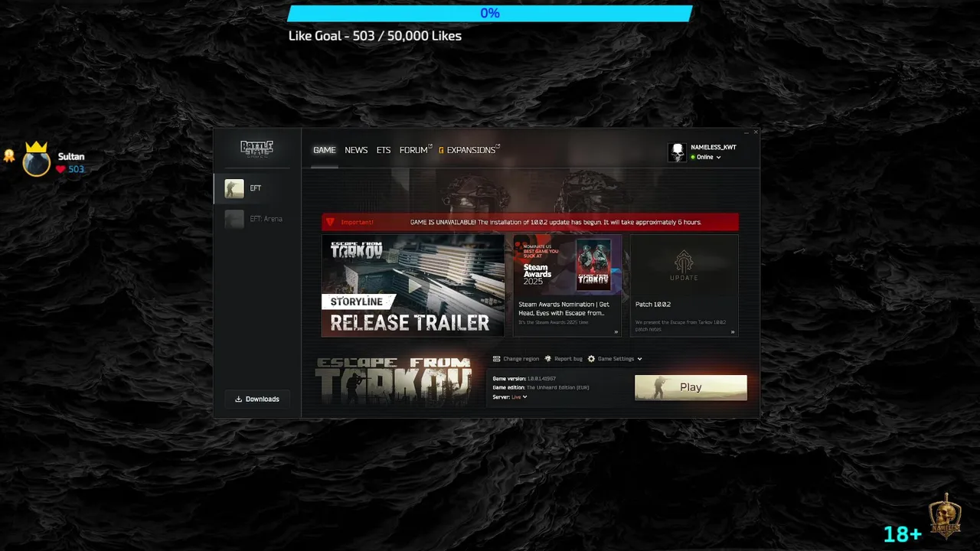The height and width of the screenshot is (551, 980).
Task: Open the EXPANSIONS tab
Action: 471,150
